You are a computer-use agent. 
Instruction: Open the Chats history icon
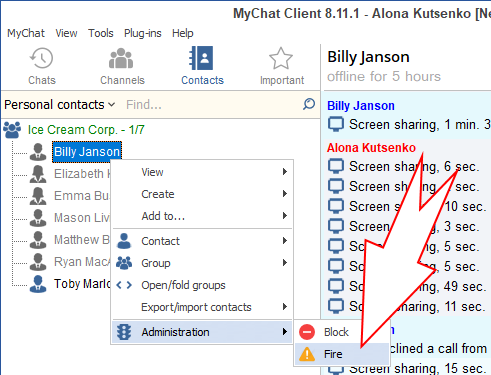coord(41,58)
